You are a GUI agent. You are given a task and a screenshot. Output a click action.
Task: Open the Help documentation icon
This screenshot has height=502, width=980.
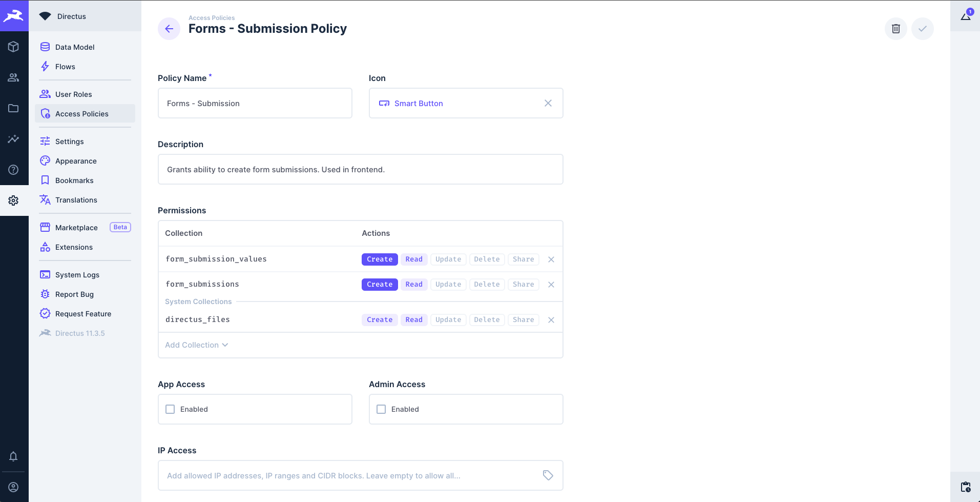pos(13,170)
